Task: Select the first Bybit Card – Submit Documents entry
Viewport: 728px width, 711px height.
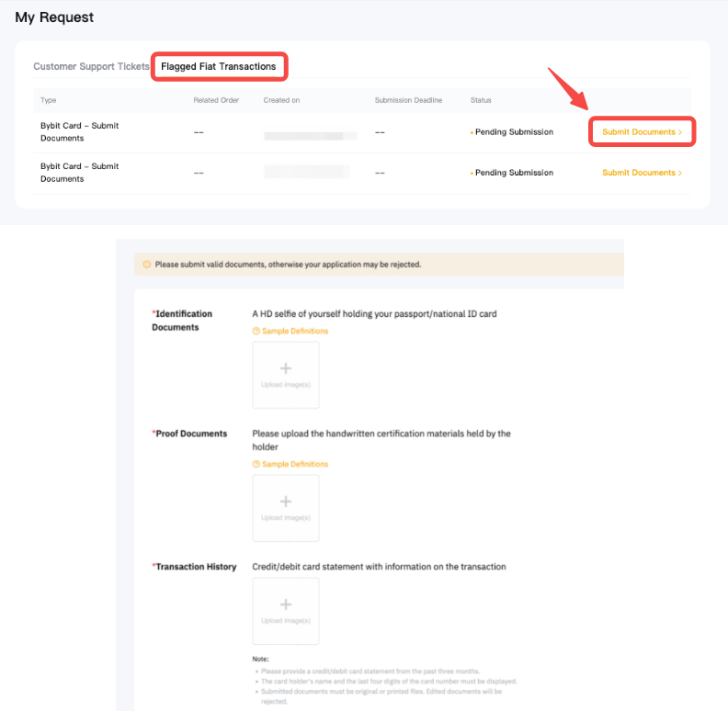Action: (x=80, y=131)
